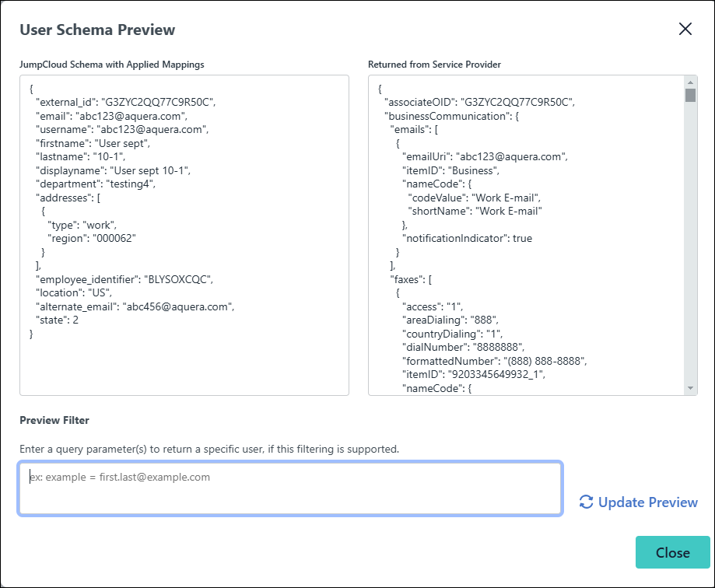Click the department line in JumpCloud schema
715x588 pixels.
[x=96, y=184]
